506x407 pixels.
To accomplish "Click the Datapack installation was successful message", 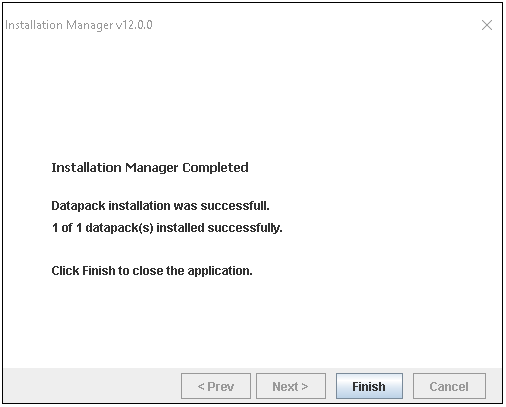I will coord(160,206).
